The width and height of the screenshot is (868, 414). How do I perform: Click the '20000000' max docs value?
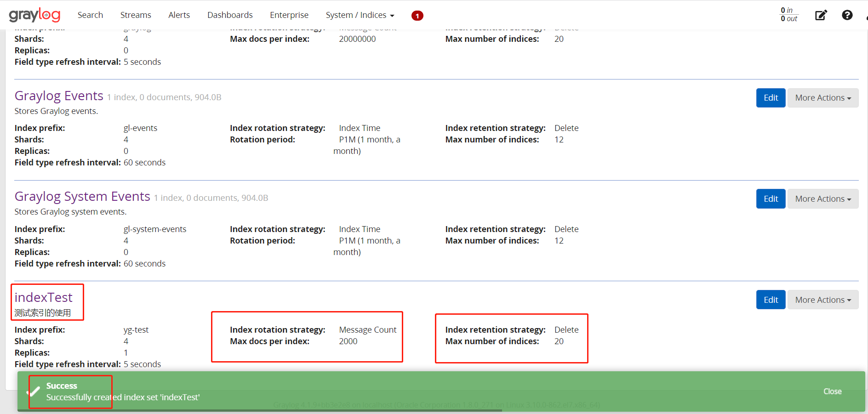tap(357, 39)
